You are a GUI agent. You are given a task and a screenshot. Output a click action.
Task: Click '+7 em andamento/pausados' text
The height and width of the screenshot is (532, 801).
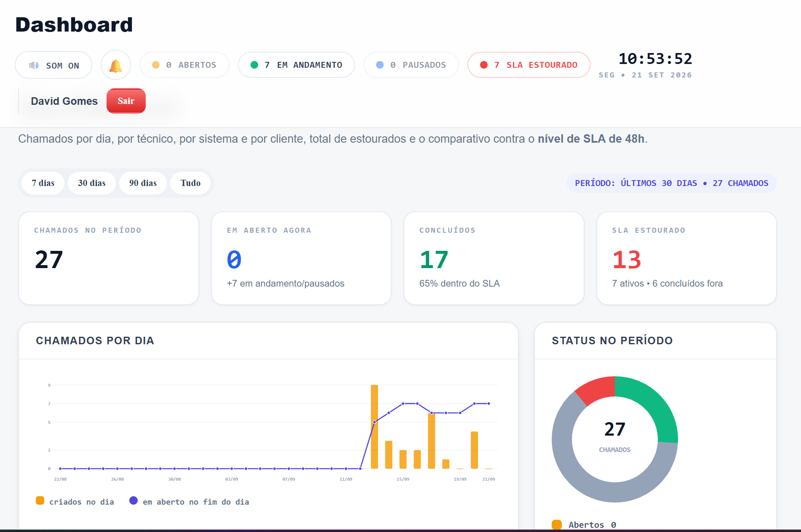pos(286,284)
